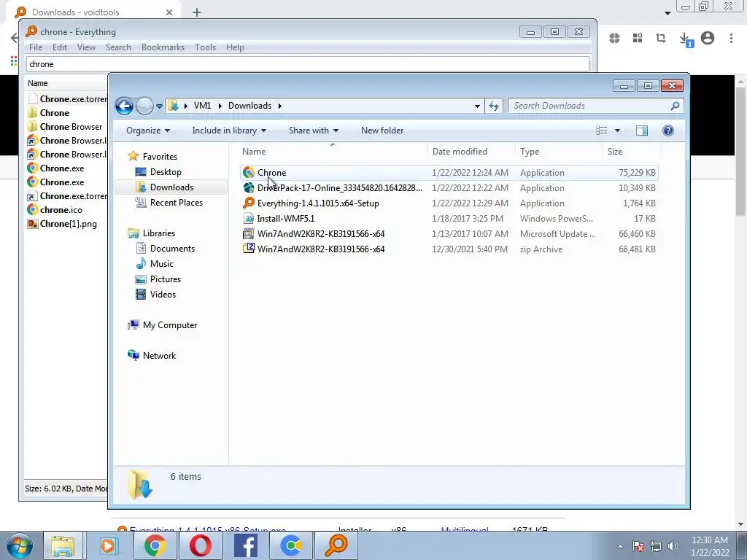Screen dimensions: 747x560
Task: Open Downloads in the navigation pane
Action: pyautogui.click(x=171, y=187)
